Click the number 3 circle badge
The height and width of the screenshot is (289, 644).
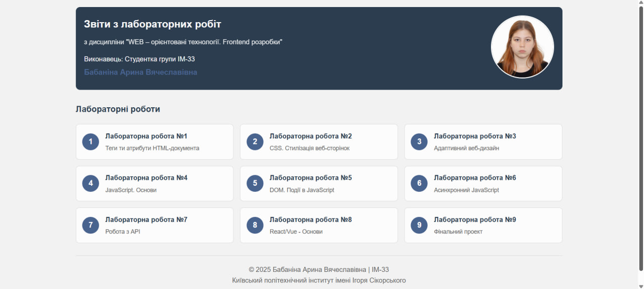[419, 141]
